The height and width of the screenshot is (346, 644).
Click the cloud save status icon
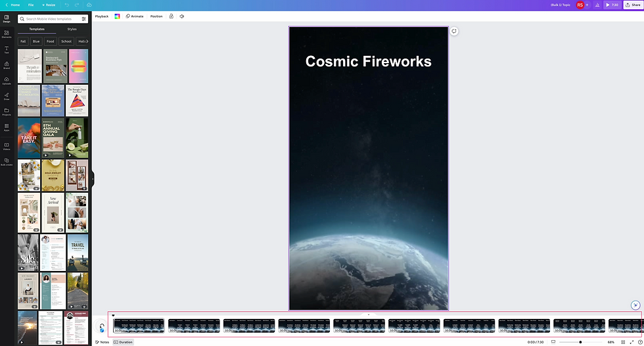[89, 5]
